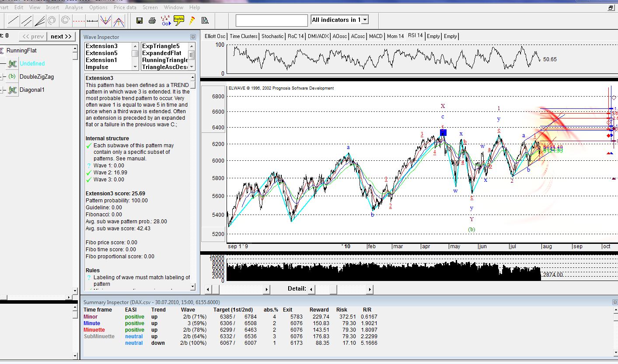The width and height of the screenshot is (618, 364).
Task: Go to next alternative with next button
Action: (x=61, y=36)
